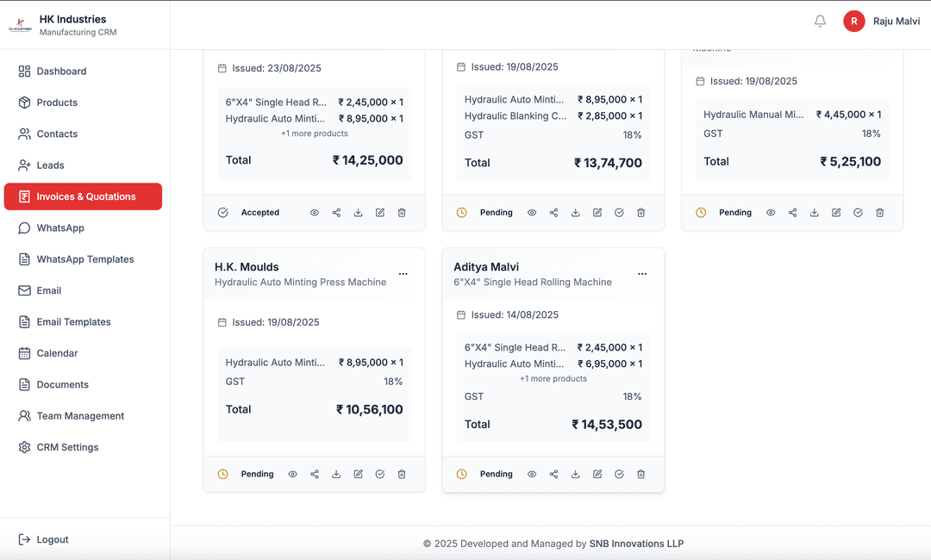Edit the 13,74,700 quotation
Viewport: 931px width, 560px height.
597,213
